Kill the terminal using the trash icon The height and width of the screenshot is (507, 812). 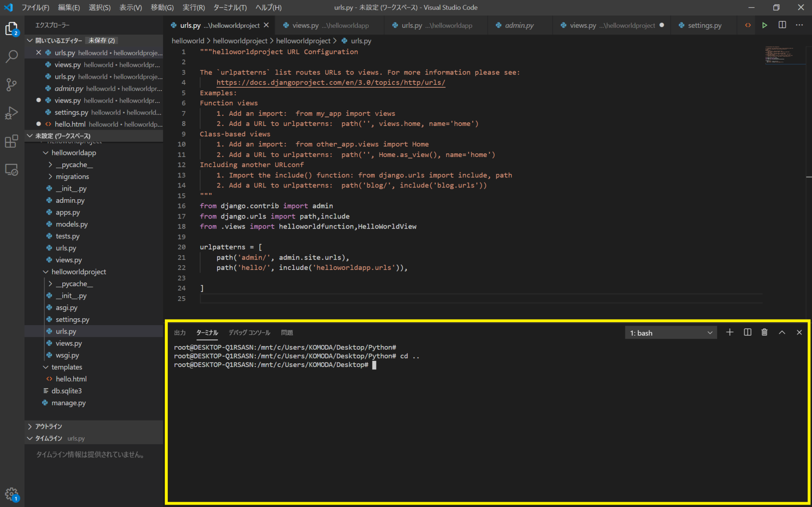pyautogui.click(x=765, y=332)
